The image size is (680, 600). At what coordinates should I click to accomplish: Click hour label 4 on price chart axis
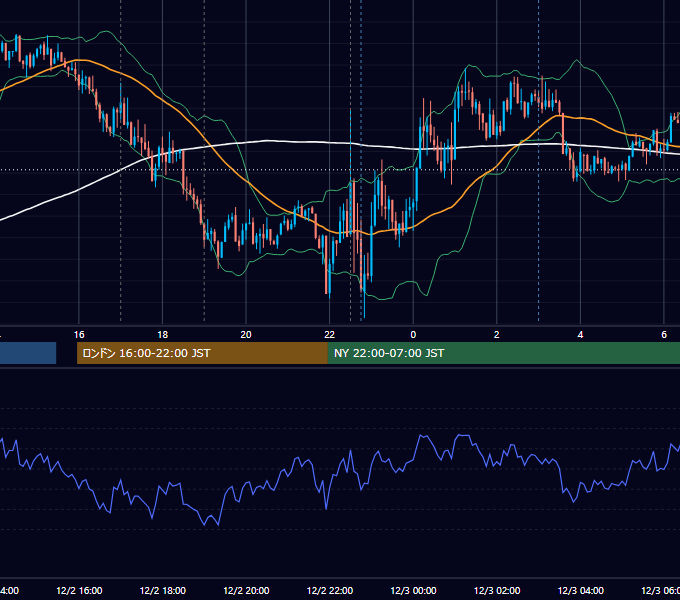pos(580,335)
